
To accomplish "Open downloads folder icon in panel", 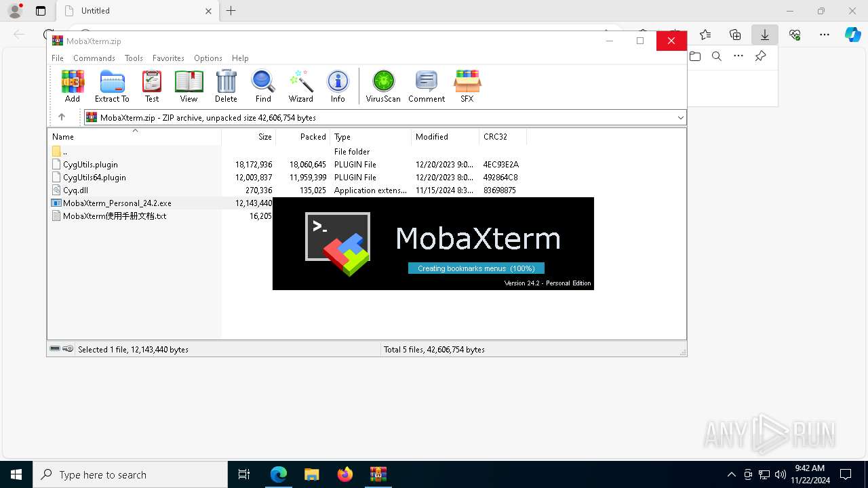I will (695, 56).
